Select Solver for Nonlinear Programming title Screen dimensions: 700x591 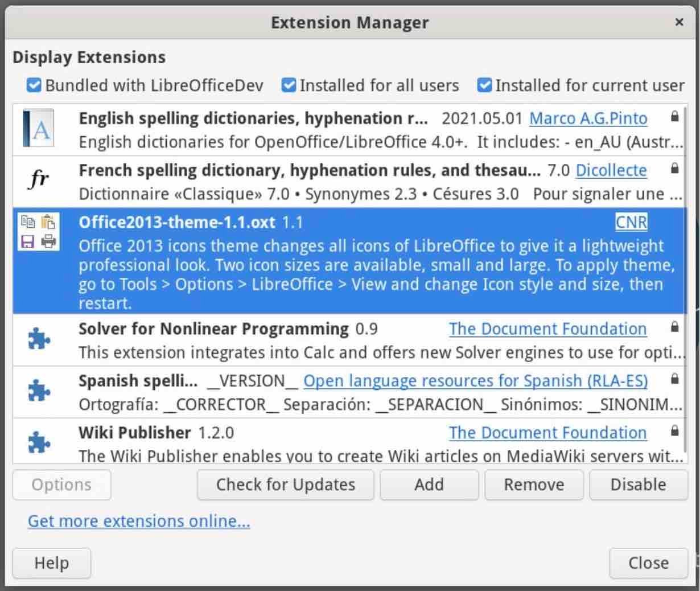coord(213,329)
